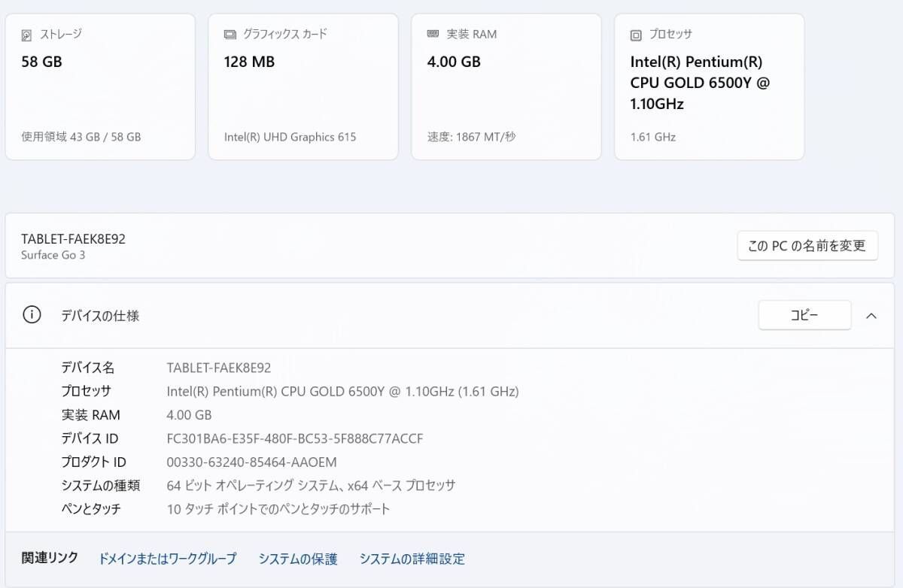The height and width of the screenshot is (588, 903).
Task: Select the 128 MB graphics card tile
Action: tap(303, 86)
